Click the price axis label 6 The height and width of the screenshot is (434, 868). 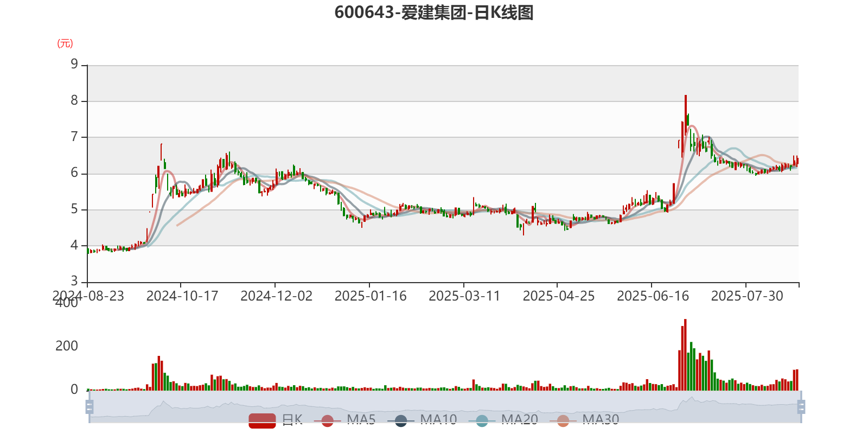tap(74, 173)
